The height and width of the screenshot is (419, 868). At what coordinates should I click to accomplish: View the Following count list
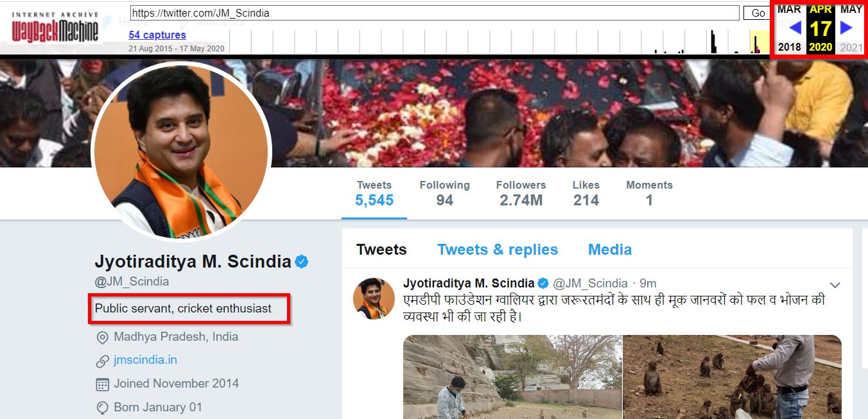(x=444, y=193)
